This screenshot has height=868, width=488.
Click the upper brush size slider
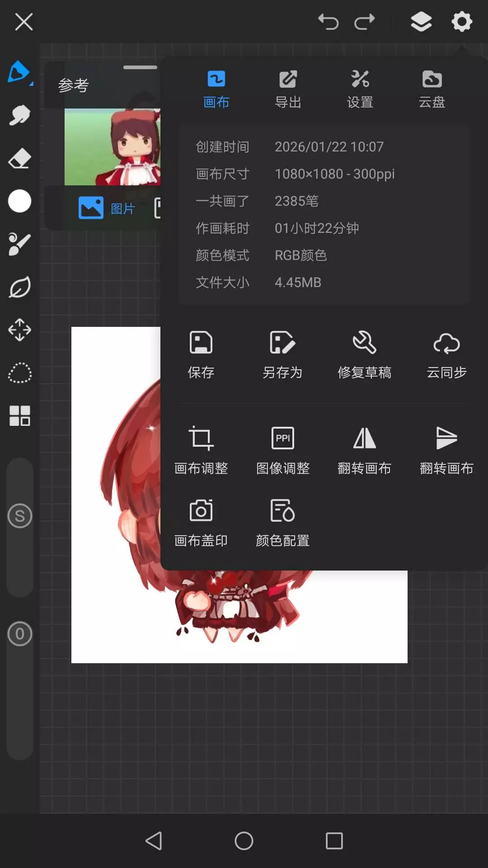click(20, 527)
